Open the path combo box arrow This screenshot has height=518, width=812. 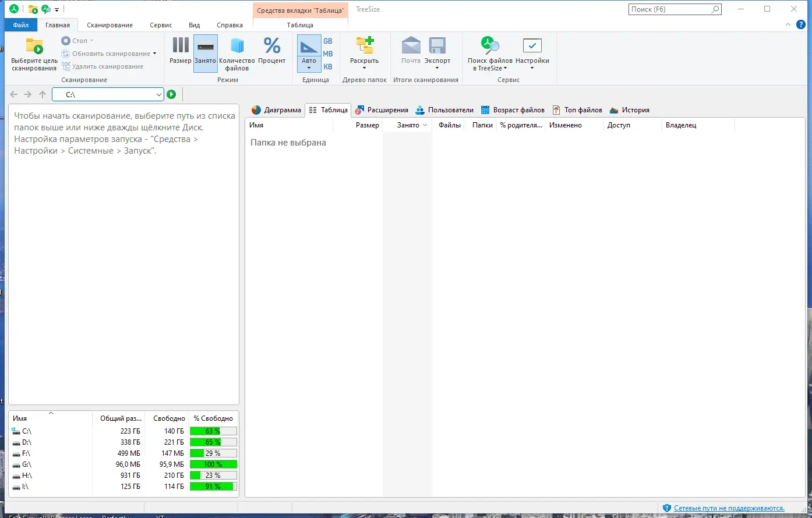coord(158,94)
